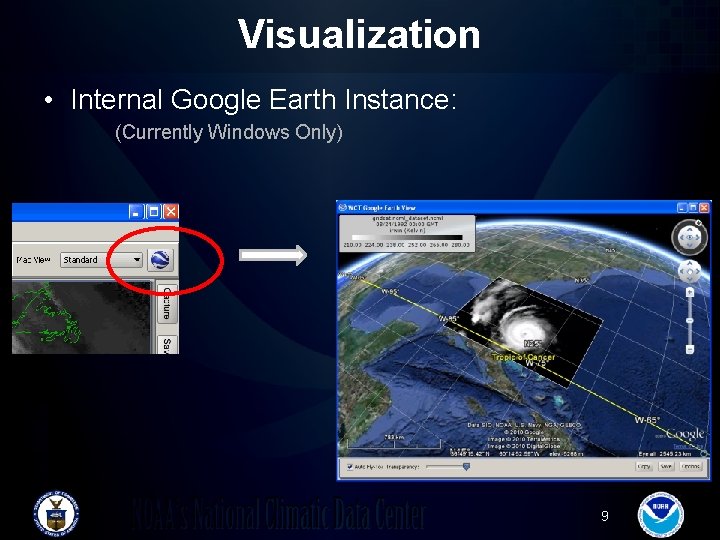The image size is (720, 540).
Task: Click the NOAA logo on the slide
Action: (660, 515)
